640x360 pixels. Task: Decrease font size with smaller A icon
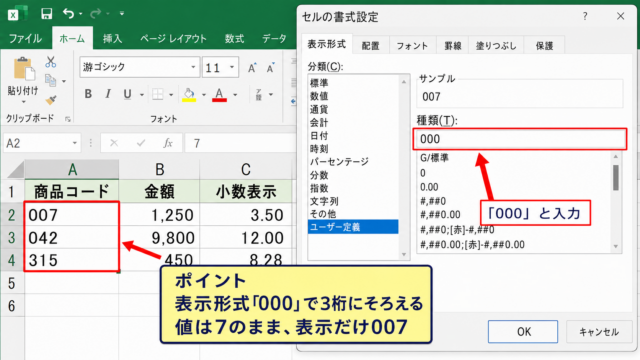(x=270, y=68)
